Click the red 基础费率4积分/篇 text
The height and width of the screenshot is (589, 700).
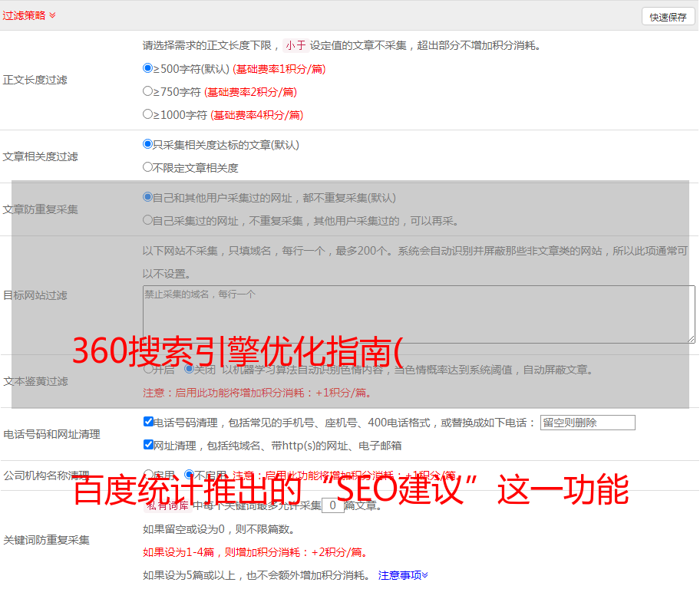(x=256, y=115)
